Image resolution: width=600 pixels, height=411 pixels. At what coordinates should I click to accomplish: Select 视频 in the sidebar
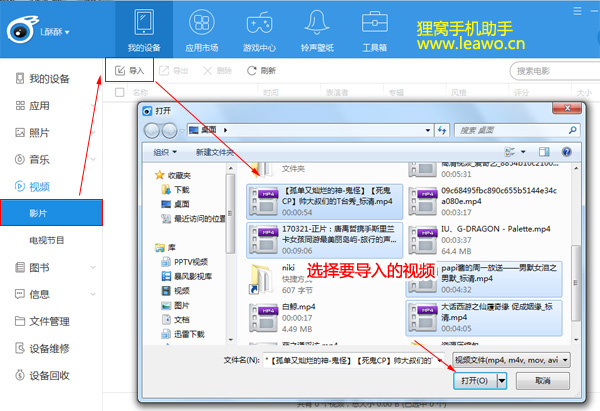[x=33, y=186]
